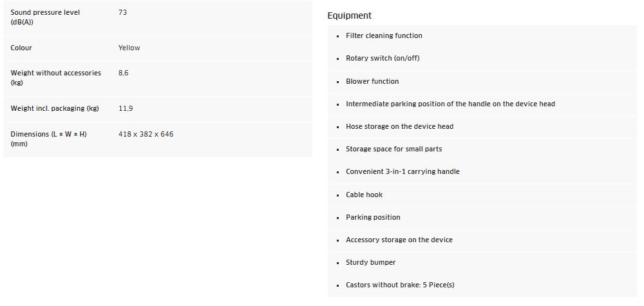644x306 pixels.
Task: Click the 11,9 packaging weight value
Action: [x=126, y=109]
